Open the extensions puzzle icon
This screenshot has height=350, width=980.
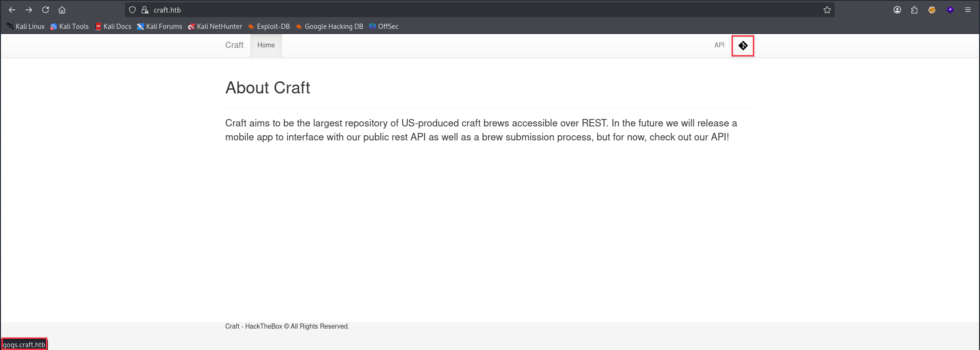click(x=914, y=10)
